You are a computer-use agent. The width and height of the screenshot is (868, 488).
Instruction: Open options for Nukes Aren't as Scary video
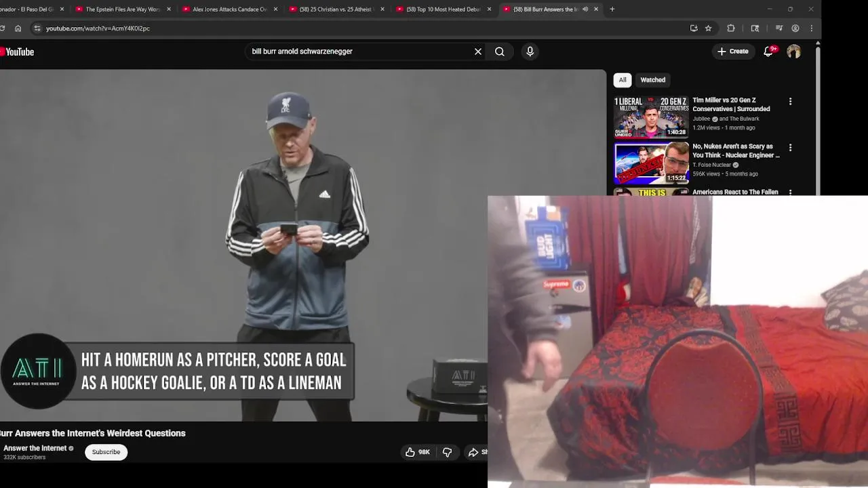point(790,148)
